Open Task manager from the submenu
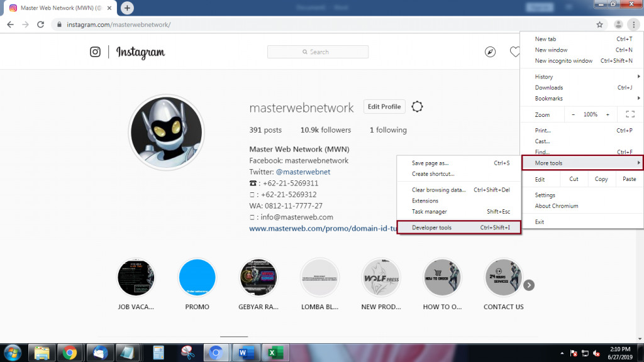 (458, 212)
